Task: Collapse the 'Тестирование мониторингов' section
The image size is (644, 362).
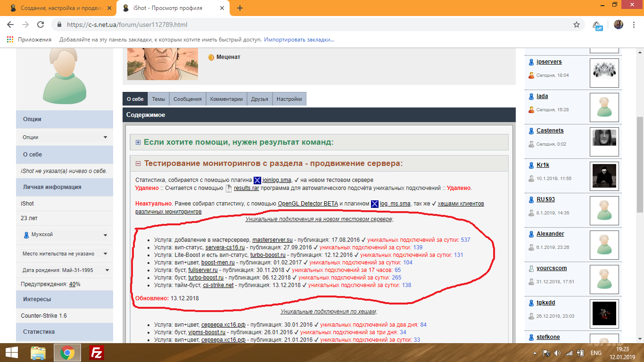Action: pyautogui.click(x=138, y=164)
